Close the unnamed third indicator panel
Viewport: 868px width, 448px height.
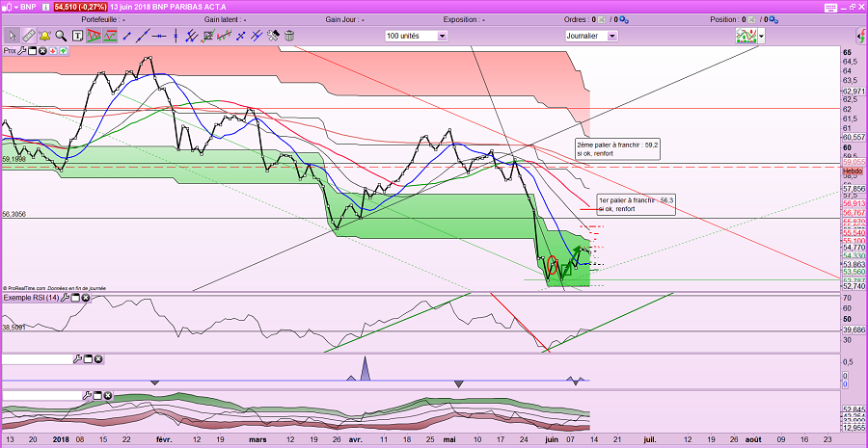[98, 359]
